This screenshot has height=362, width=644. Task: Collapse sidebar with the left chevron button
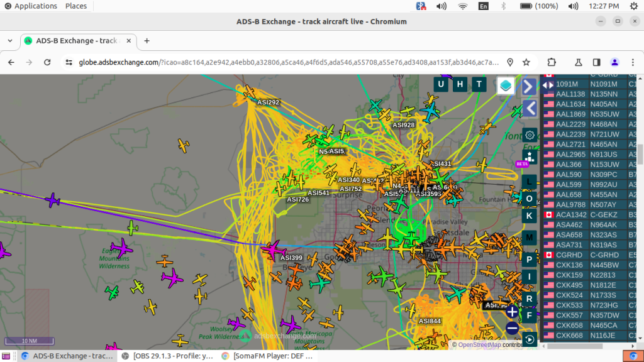[530, 108]
